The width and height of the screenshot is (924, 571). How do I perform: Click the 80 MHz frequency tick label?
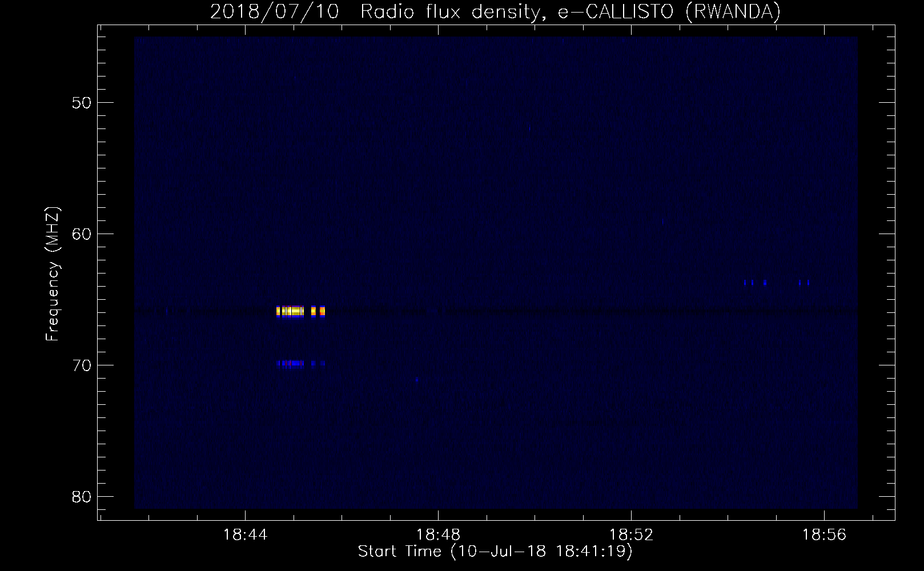[82, 497]
